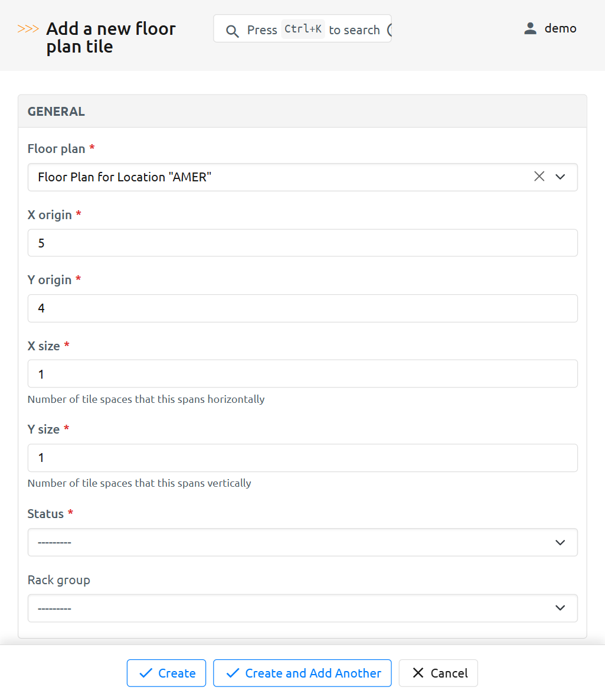Click into the X size field
Screen dimensions: 605x700
302,374
